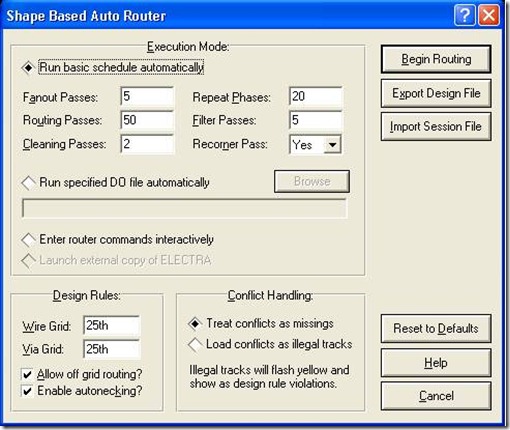Screen dimensions: 510x430
Task: Click the Fanout Passes input field
Action: 147,97
